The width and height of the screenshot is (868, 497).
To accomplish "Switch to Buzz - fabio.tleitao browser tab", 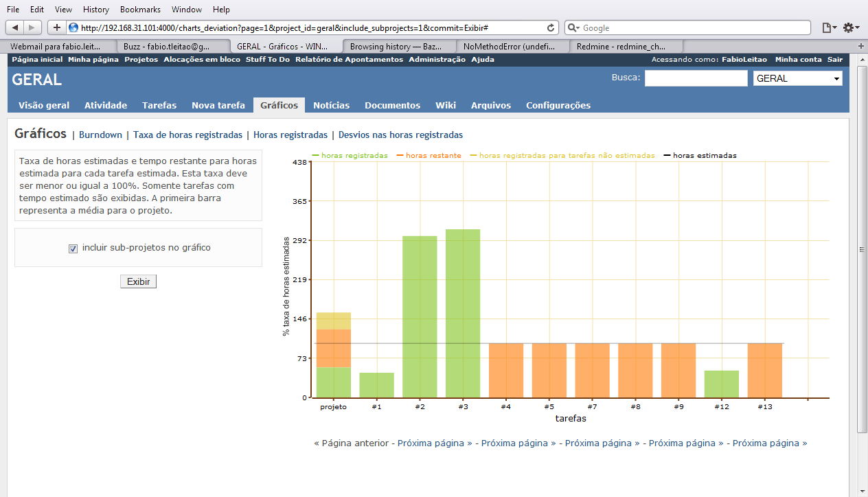I will (172, 47).
